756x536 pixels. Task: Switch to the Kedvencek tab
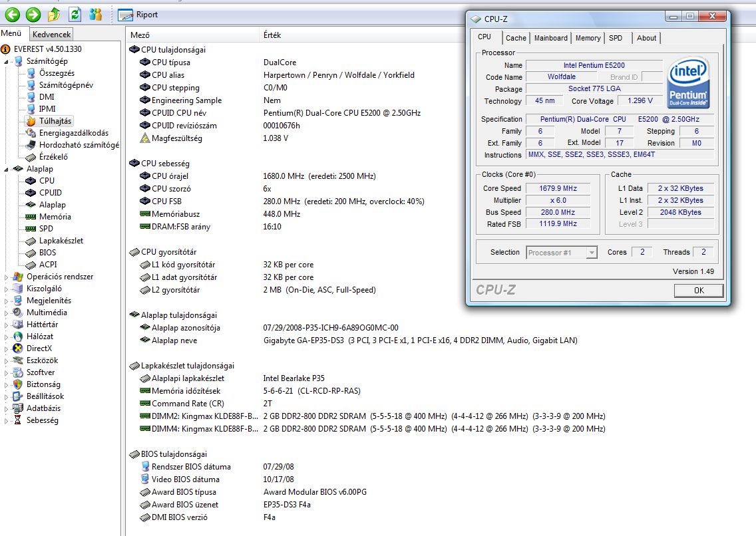click(x=52, y=34)
